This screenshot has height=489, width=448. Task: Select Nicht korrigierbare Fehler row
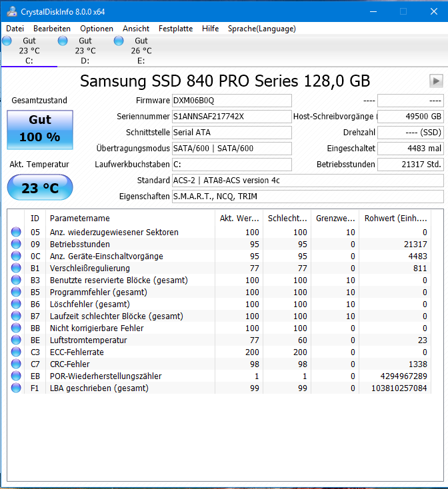pyautogui.click(x=219, y=328)
